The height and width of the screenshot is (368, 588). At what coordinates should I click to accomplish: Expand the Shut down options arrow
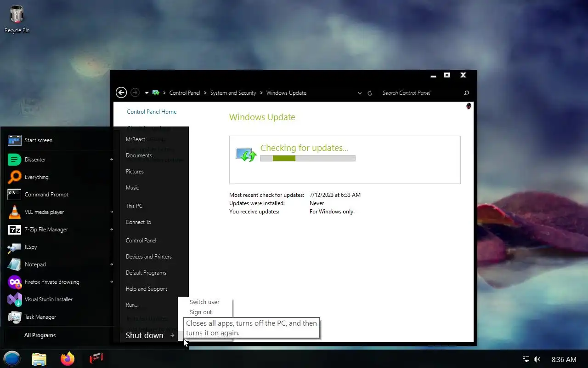click(173, 335)
